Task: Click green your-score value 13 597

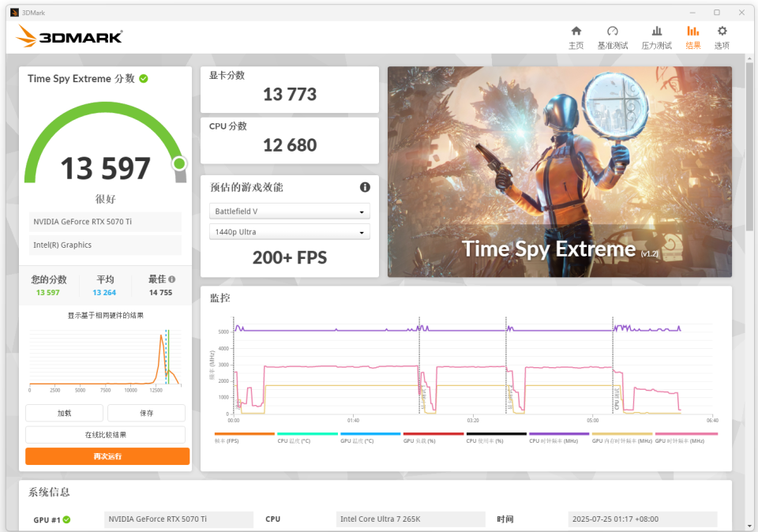Action: click(x=48, y=293)
